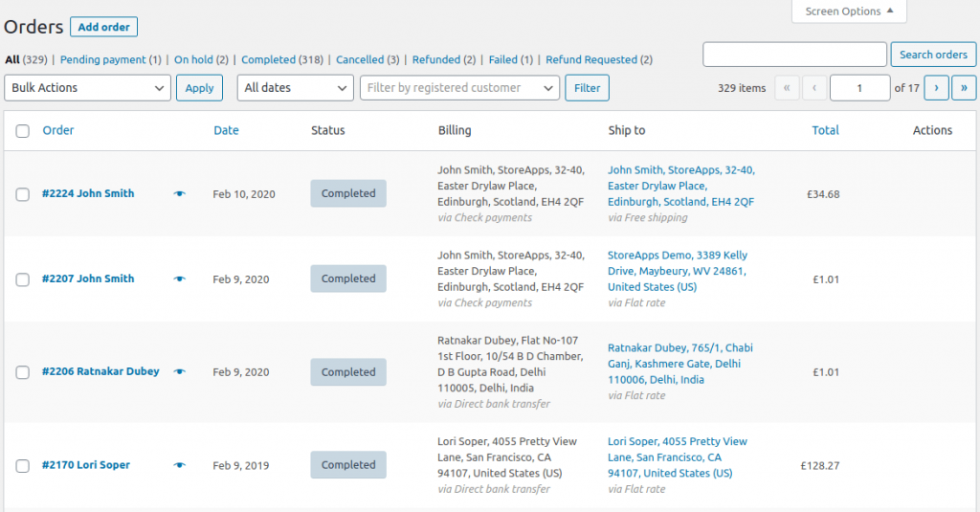The height and width of the screenshot is (512, 980).
Task: Collapse the Screen Options panel
Action: (x=849, y=11)
